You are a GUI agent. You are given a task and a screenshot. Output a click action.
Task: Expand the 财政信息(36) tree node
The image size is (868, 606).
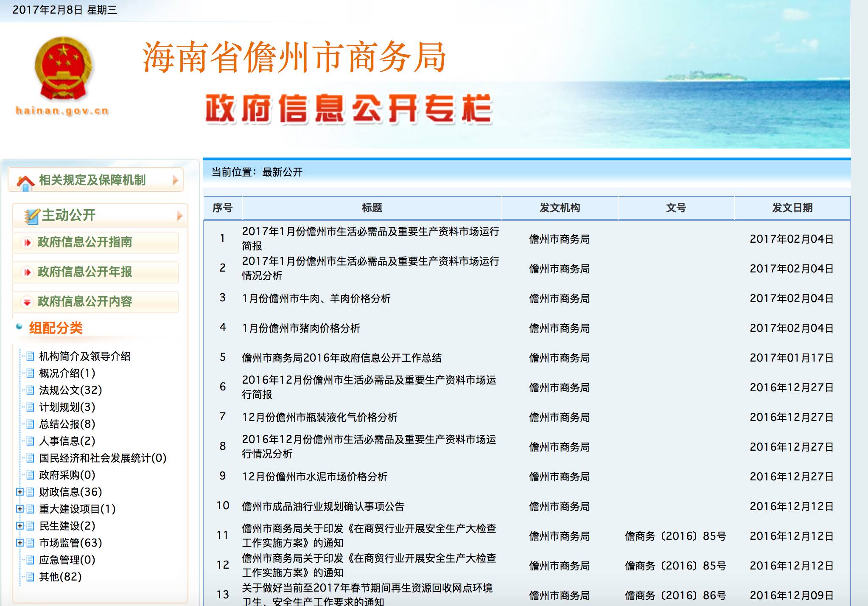(20, 492)
